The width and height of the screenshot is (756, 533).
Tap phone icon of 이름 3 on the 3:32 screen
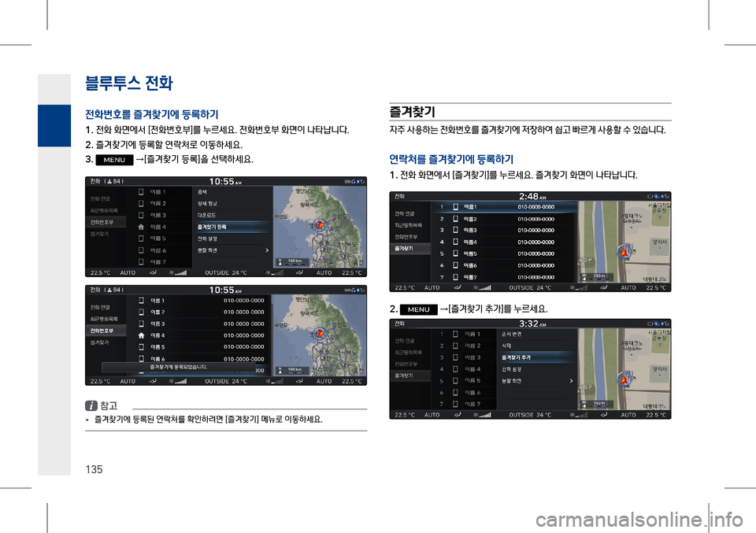[456, 357]
